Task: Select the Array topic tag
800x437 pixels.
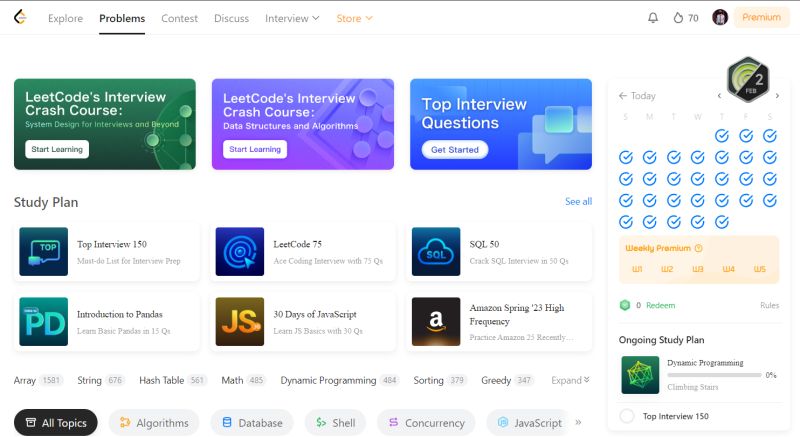Action: [x=38, y=380]
